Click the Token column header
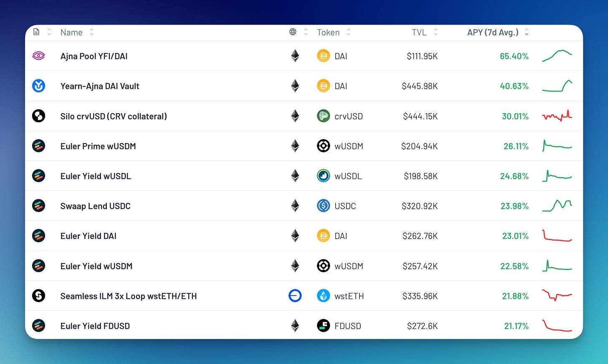 pyautogui.click(x=328, y=33)
